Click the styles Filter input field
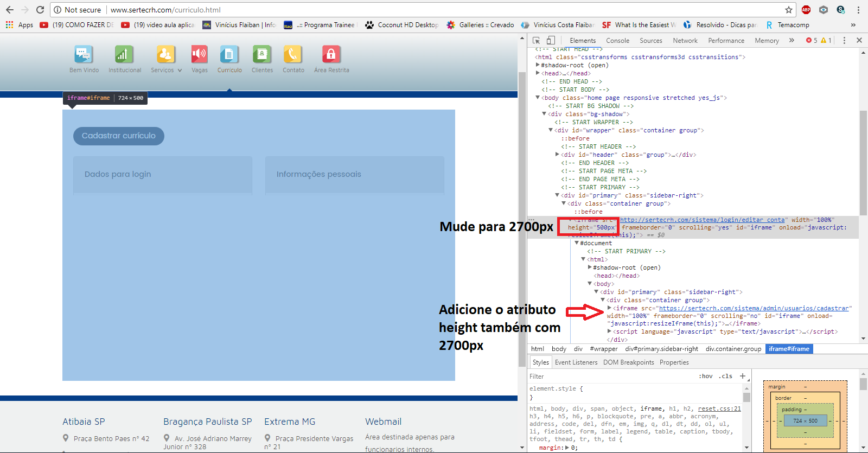Image resolution: width=868 pixels, height=453 pixels. pos(610,376)
